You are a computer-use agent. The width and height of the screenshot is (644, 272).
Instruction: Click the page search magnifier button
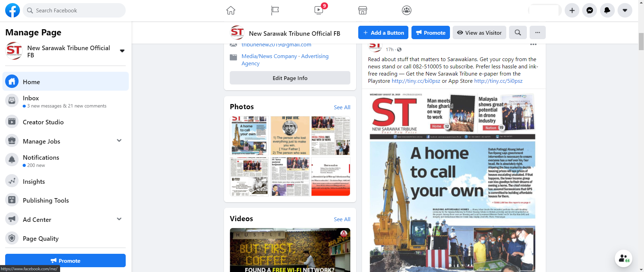tap(518, 33)
